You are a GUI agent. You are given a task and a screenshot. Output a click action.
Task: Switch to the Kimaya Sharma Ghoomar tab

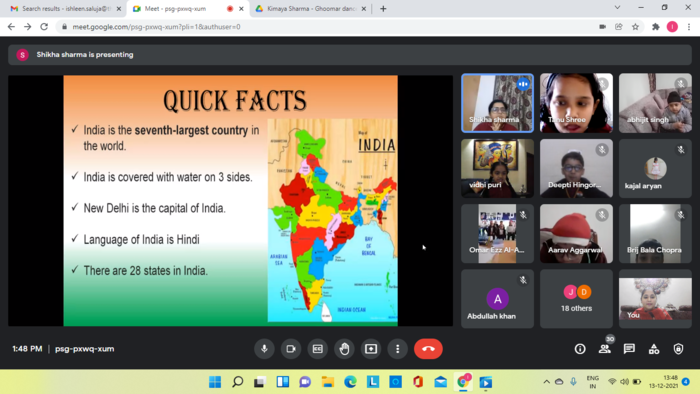[x=311, y=8]
